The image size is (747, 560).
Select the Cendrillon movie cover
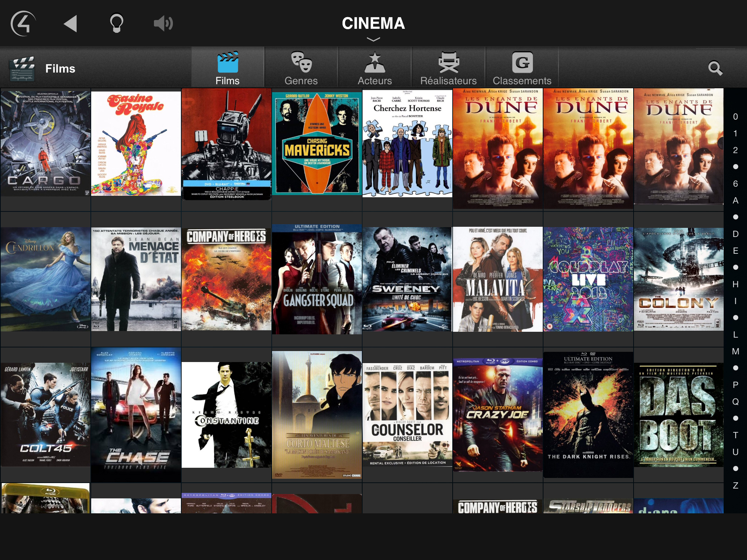click(x=46, y=279)
